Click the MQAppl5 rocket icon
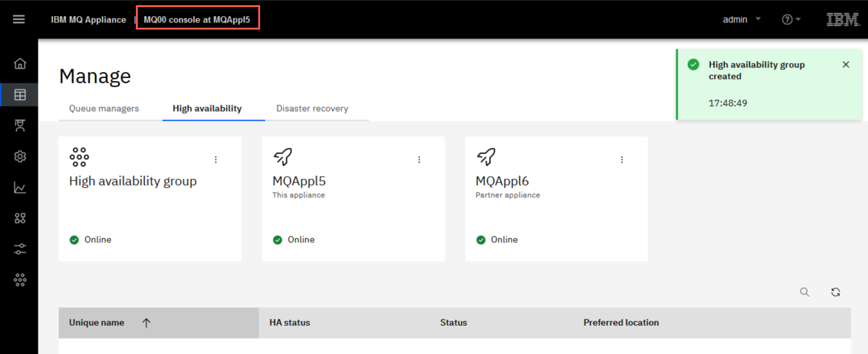The width and height of the screenshot is (868, 354). point(283,157)
